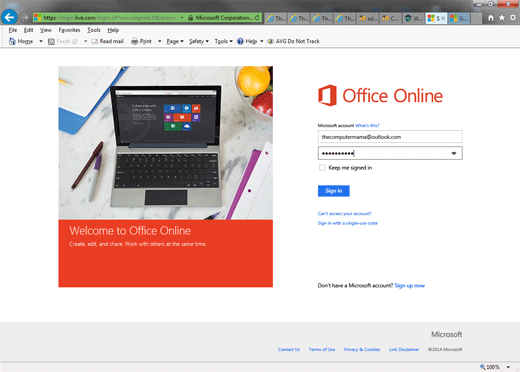The height and width of the screenshot is (372, 520).
Task: Click the Office Online logo
Action: click(380, 96)
